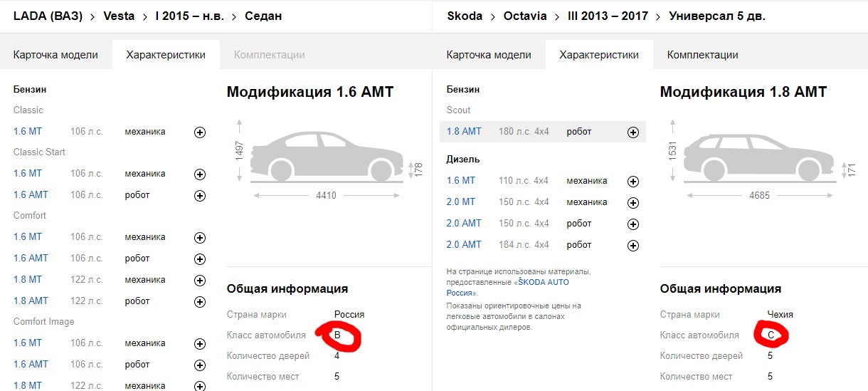
Task: Open Карточка модели tab on Skoda Octavia page
Action: pyautogui.click(x=489, y=55)
